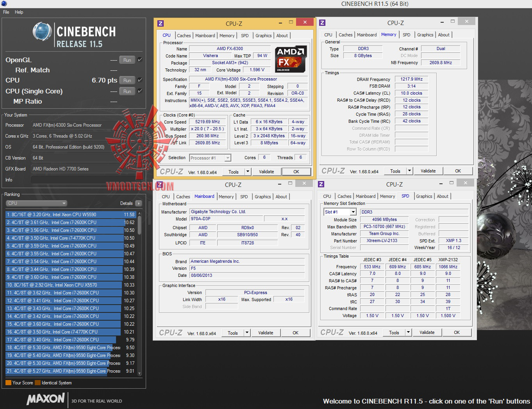The height and width of the screenshot is (409, 532).
Task: Open the Ranking type dropdown showing CPU
Action: [x=37, y=203]
